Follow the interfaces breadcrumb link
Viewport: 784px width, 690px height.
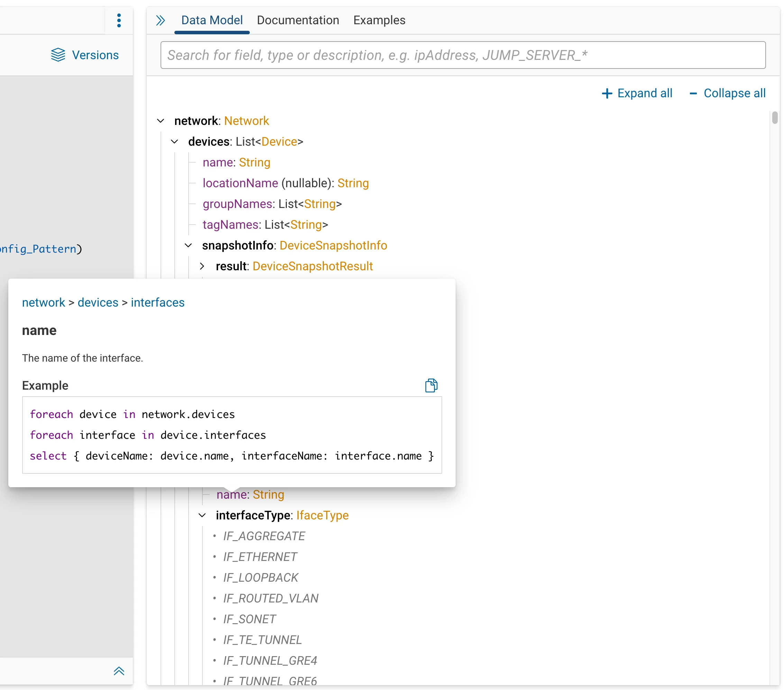point(157,303)
